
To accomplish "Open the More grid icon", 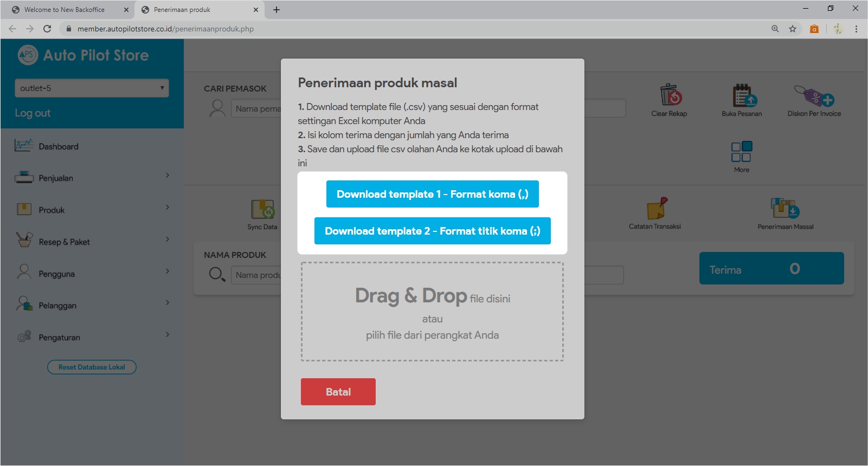I will (x=741, y=152).
